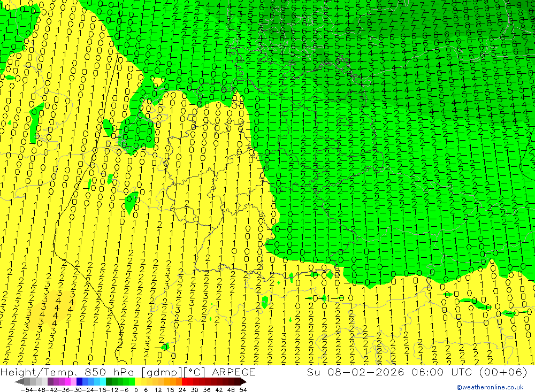Click the 'Su' weekday abbreviation
Screen dimensions: 535x392
point(313,372)
